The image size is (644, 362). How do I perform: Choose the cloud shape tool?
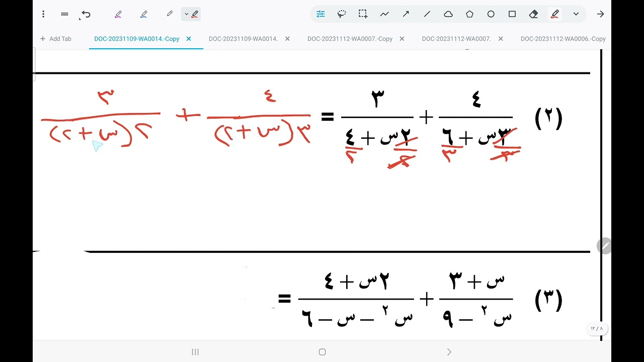point(448,14)
